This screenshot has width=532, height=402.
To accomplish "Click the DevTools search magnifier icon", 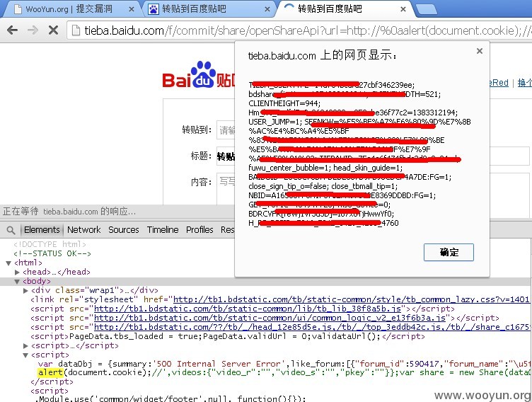I will pos(11,230).
